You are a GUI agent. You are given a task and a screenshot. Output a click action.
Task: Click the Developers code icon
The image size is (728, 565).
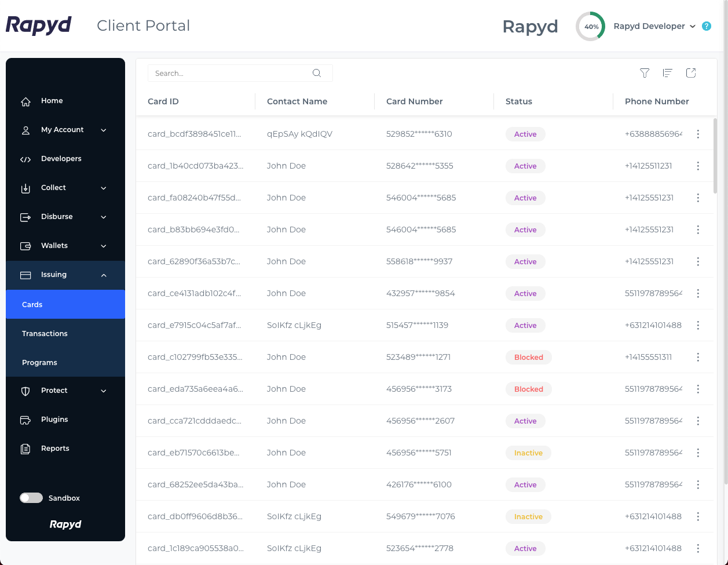coord(25,159)
